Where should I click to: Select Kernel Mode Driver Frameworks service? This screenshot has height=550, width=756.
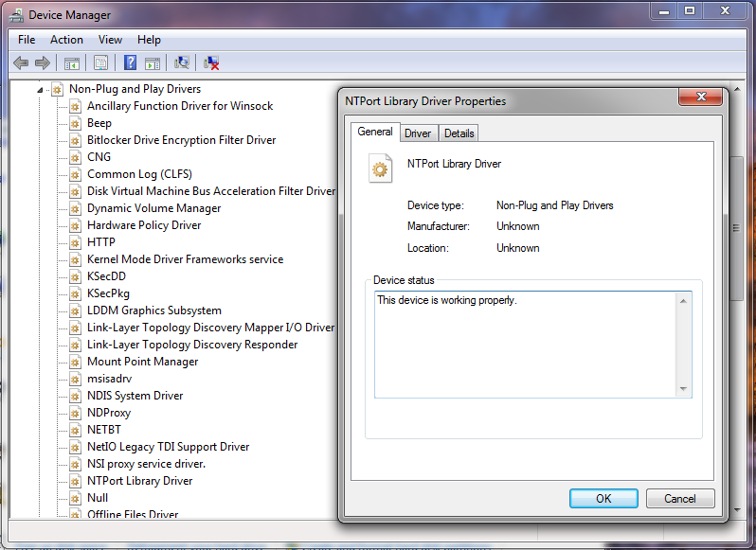click(185, 259)
